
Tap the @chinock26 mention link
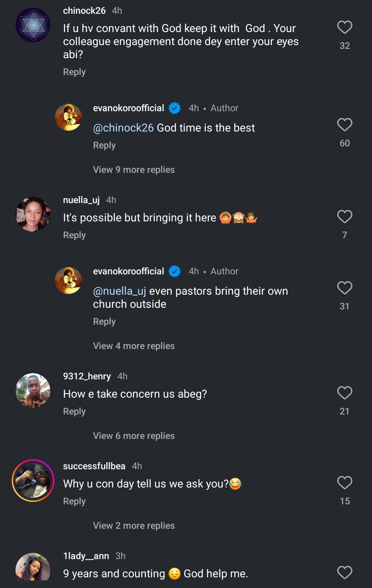pos(123,128)
